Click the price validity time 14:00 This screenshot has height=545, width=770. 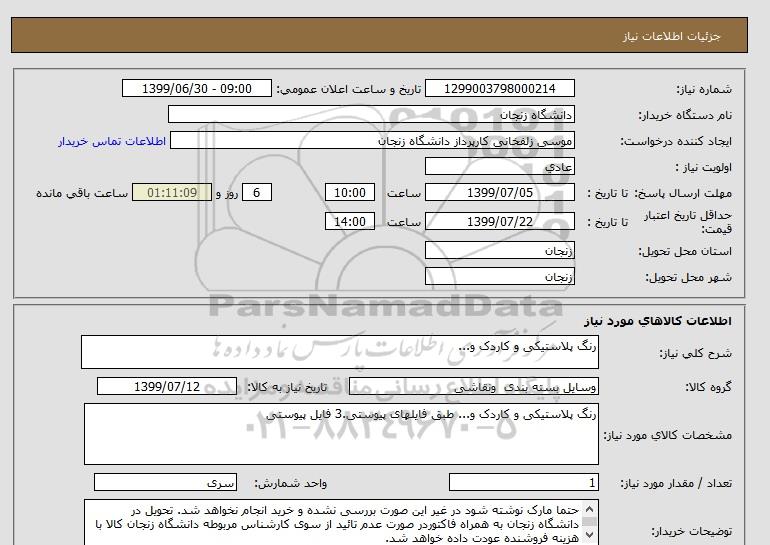click(350, 221)
